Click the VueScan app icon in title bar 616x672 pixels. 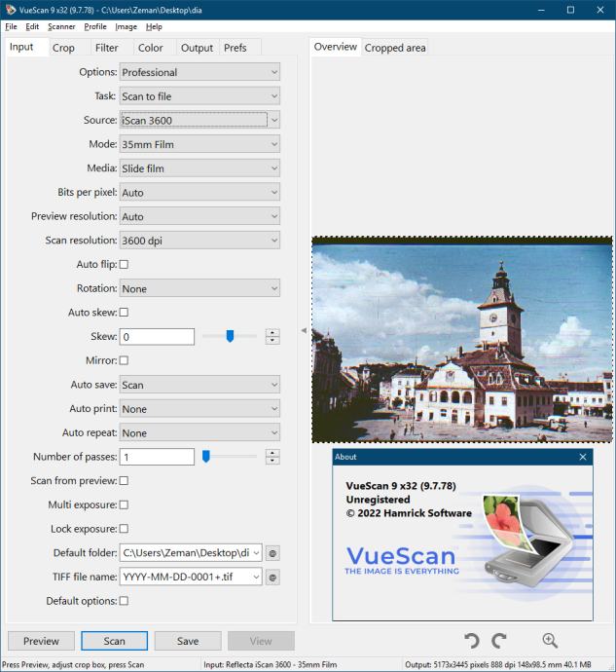[x=11, y=10]
